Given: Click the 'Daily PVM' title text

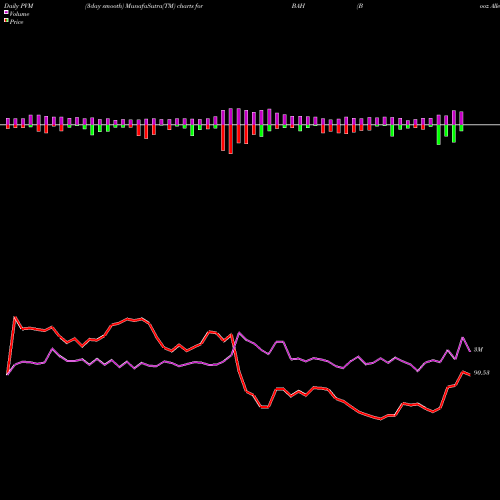Looking at the screenshot, I should click(x=19, y=6).
